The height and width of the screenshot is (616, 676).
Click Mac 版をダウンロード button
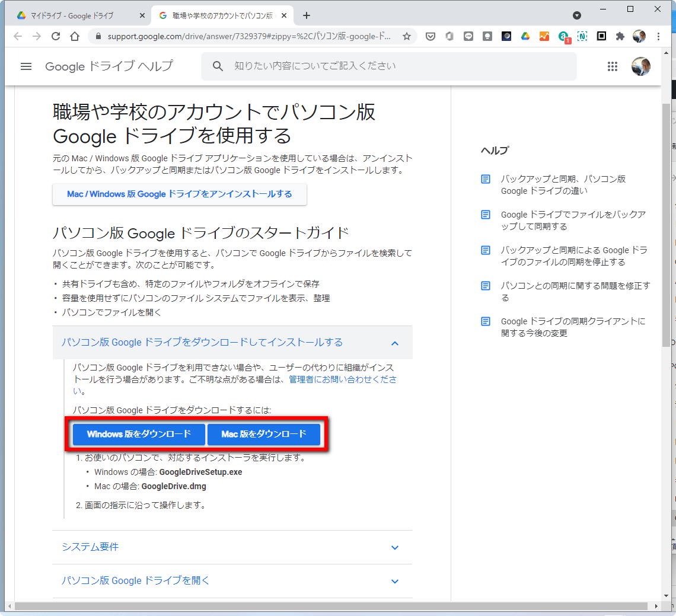click(x=264, y=434)
